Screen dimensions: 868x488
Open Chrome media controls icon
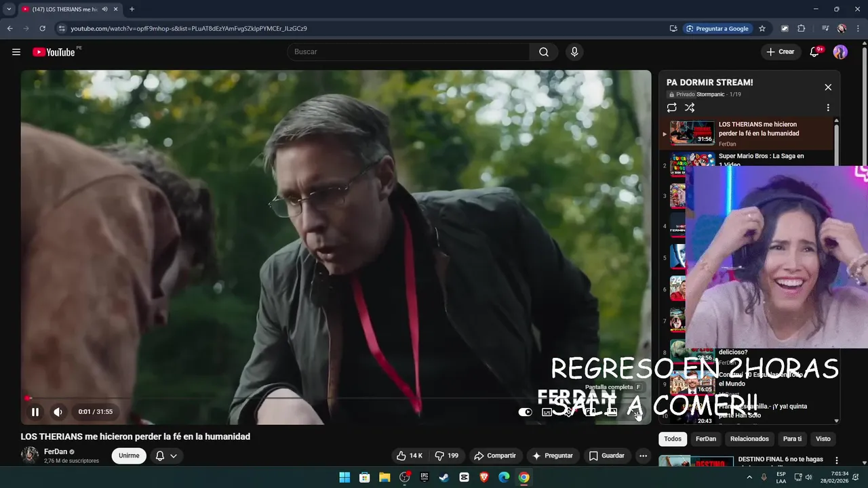825,28
